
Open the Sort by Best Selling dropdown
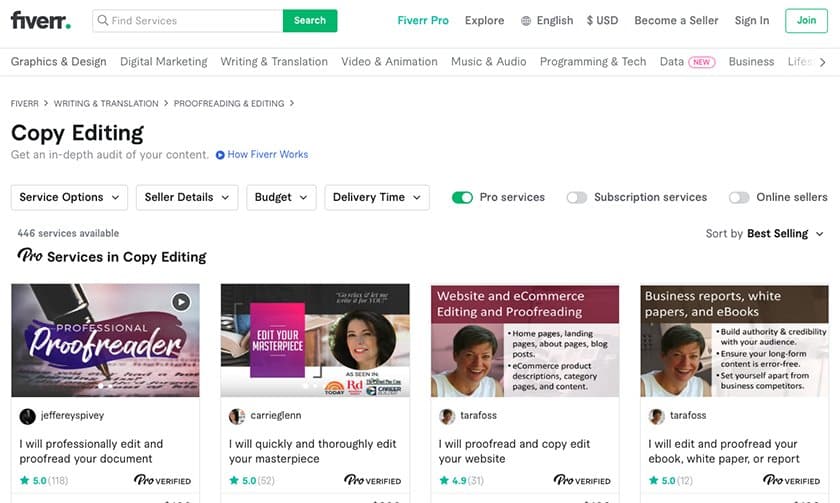(764, 234)
